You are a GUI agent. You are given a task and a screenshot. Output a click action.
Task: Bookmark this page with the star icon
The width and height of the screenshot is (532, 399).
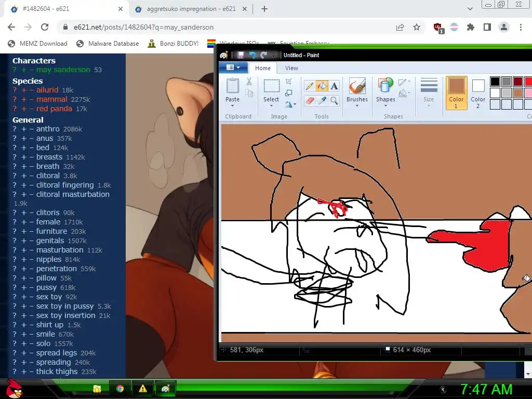417,27
